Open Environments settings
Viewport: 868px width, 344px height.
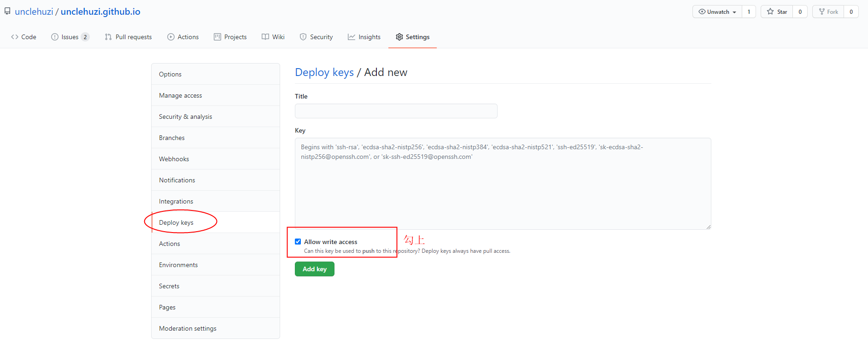point(216,265)
